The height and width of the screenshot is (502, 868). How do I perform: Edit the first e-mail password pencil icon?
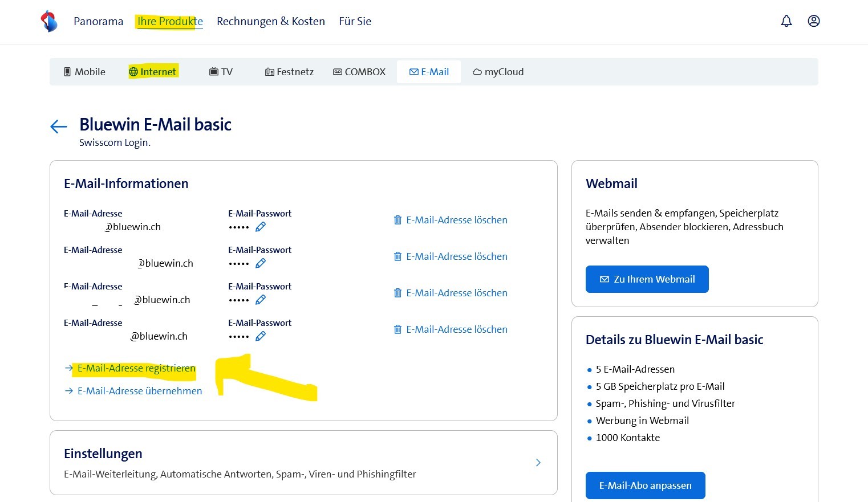(261, 227)
